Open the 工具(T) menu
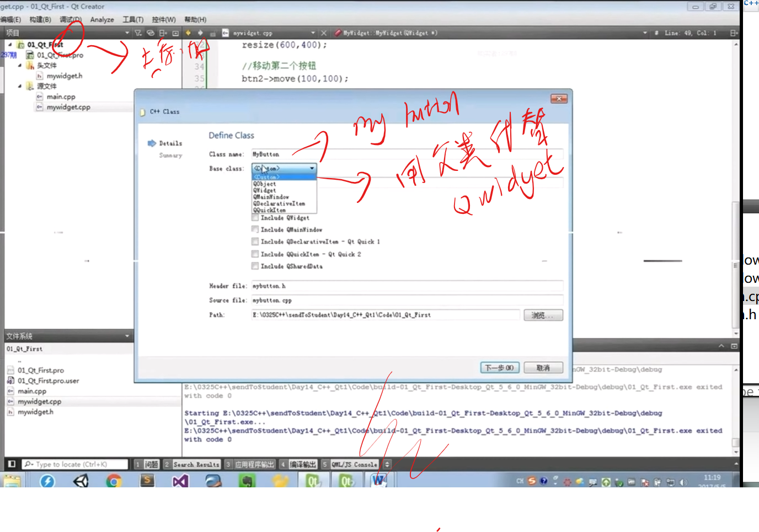The height and width of the screenshot is (532, 759). click(133, 19)
